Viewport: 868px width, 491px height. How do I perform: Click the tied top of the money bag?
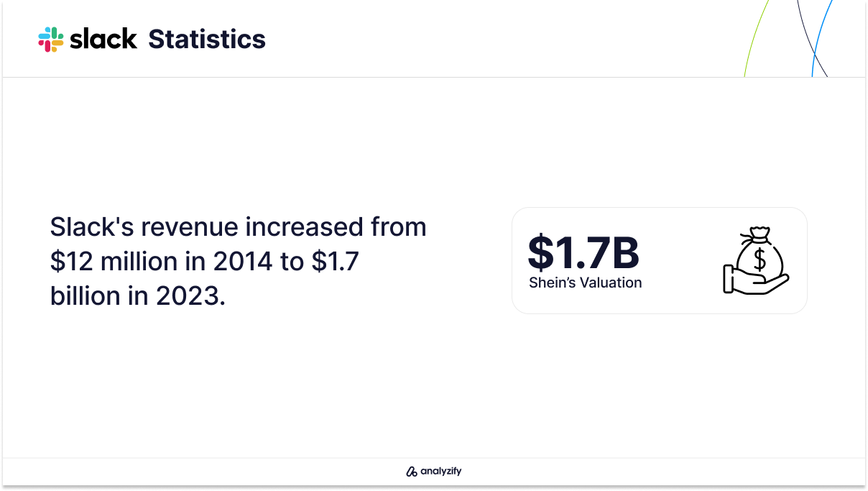coord(759,234)
